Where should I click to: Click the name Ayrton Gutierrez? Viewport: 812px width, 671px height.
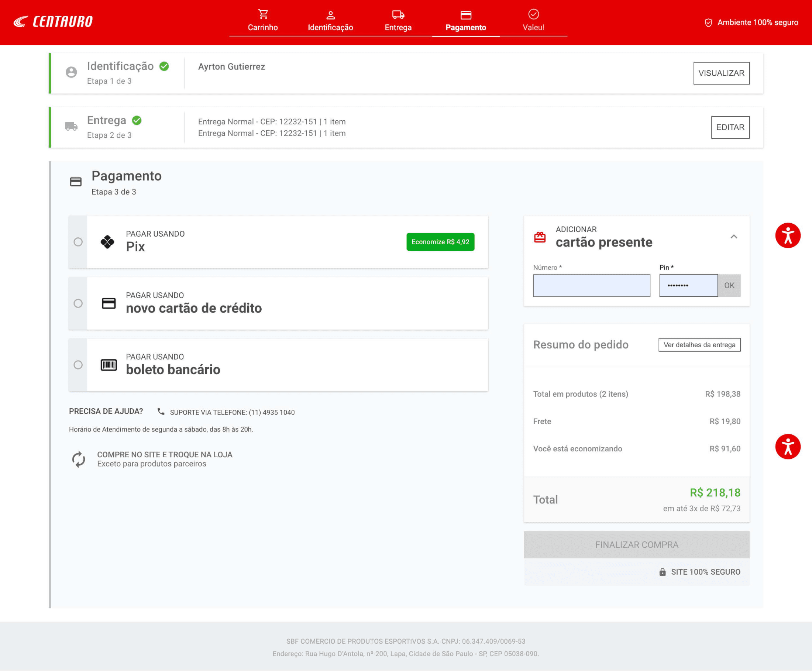point(231,67)
